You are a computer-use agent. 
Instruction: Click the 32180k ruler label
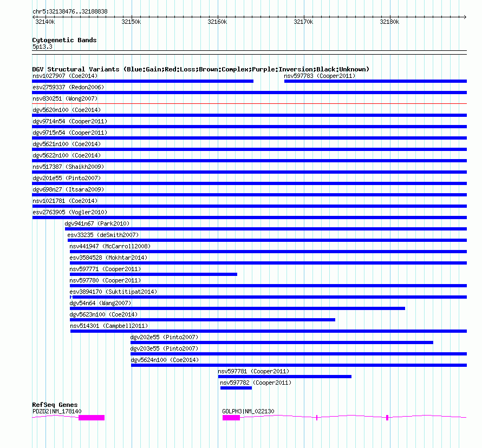(x=389, y=22)
